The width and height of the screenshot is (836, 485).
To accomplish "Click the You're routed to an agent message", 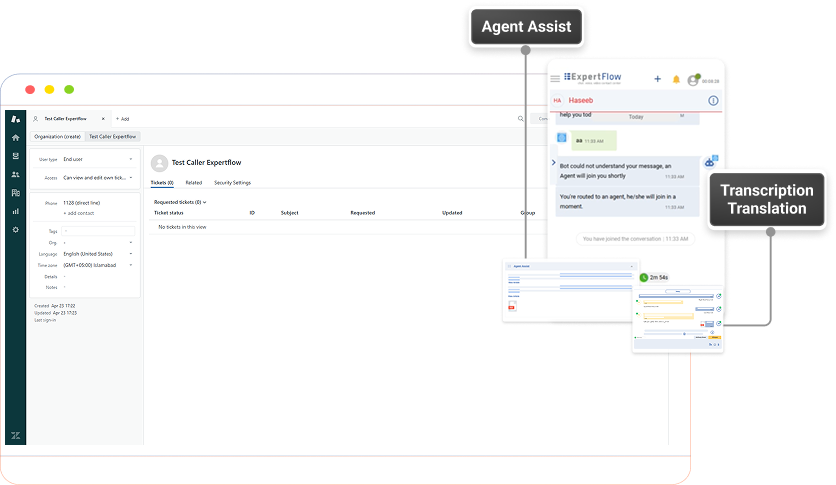I will (x=627, y=201).
